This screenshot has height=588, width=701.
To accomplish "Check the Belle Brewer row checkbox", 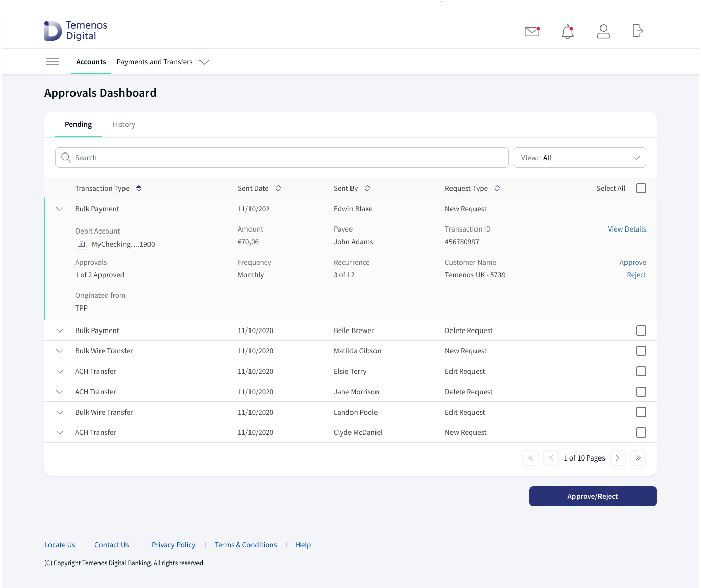I will [641, 330].
